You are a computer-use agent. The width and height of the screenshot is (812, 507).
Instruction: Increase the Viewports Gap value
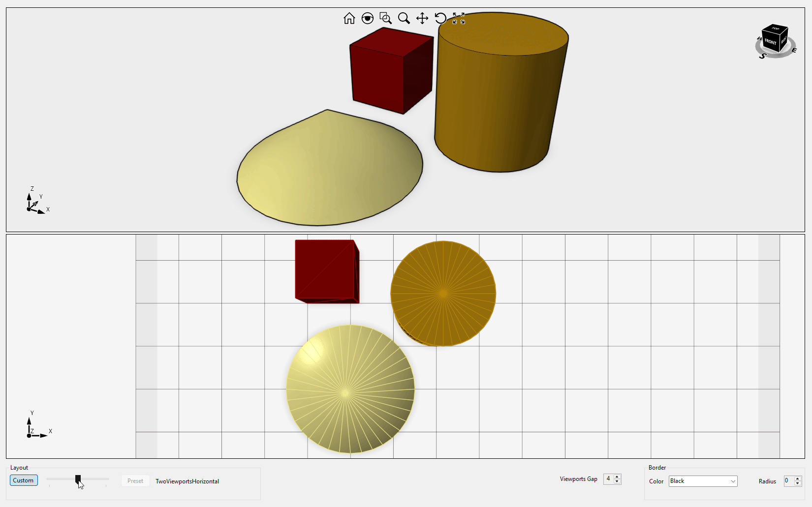click(x=617, y=476)
